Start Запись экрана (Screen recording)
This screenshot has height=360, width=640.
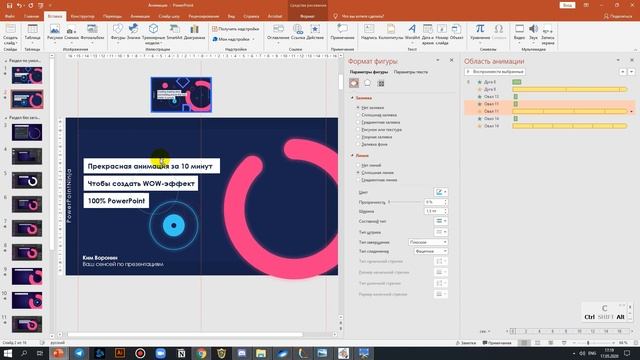548,34
